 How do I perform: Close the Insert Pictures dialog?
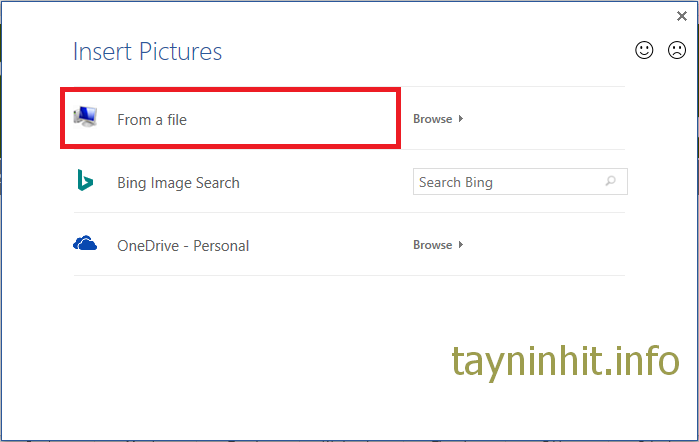(682, 16)
